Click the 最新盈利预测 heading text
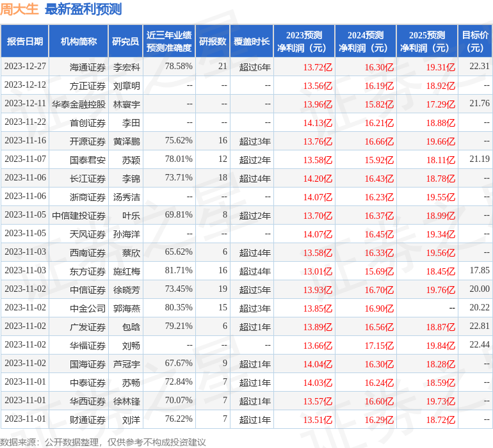 tap(83, 9)
